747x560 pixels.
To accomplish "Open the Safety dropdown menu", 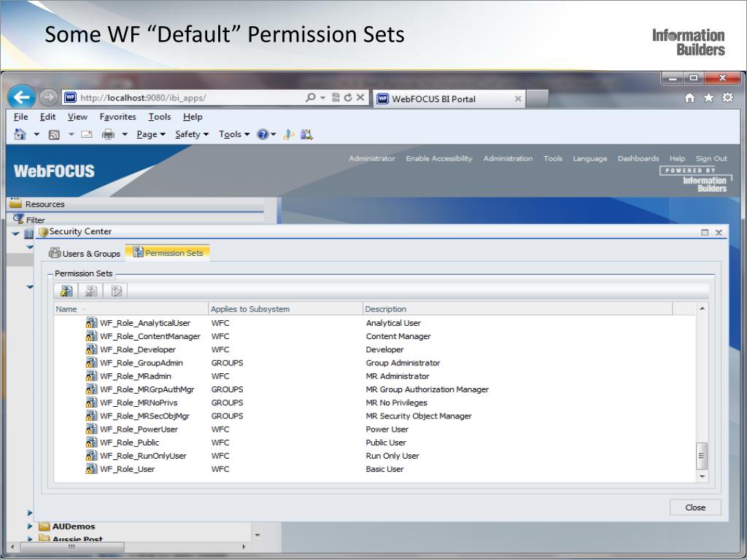I will click(x=192, y=135).
